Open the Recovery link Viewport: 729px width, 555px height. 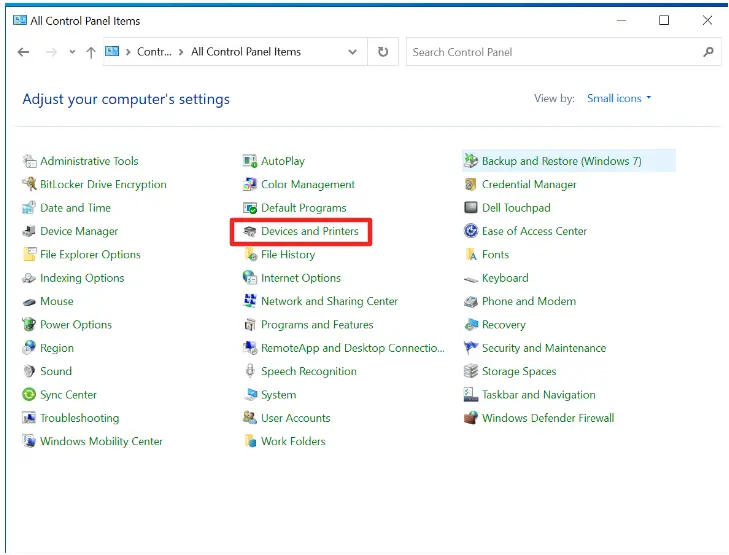click(504, 324)
